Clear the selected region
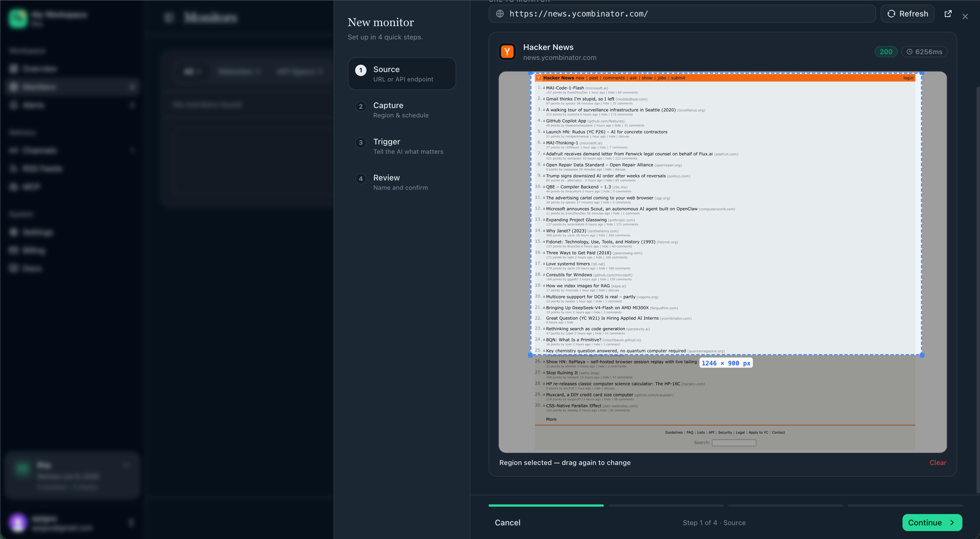 tap(938, 463)
